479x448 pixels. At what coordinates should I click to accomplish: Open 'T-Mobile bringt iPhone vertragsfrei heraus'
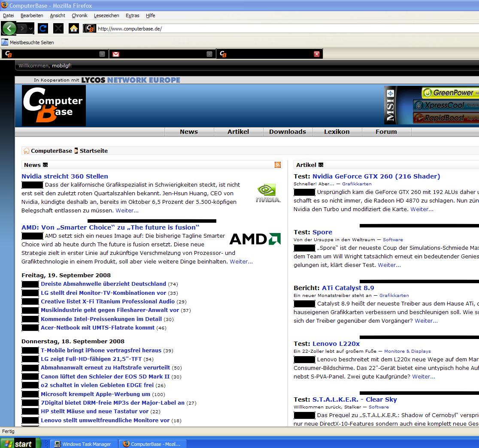click(x=101, y=350)
